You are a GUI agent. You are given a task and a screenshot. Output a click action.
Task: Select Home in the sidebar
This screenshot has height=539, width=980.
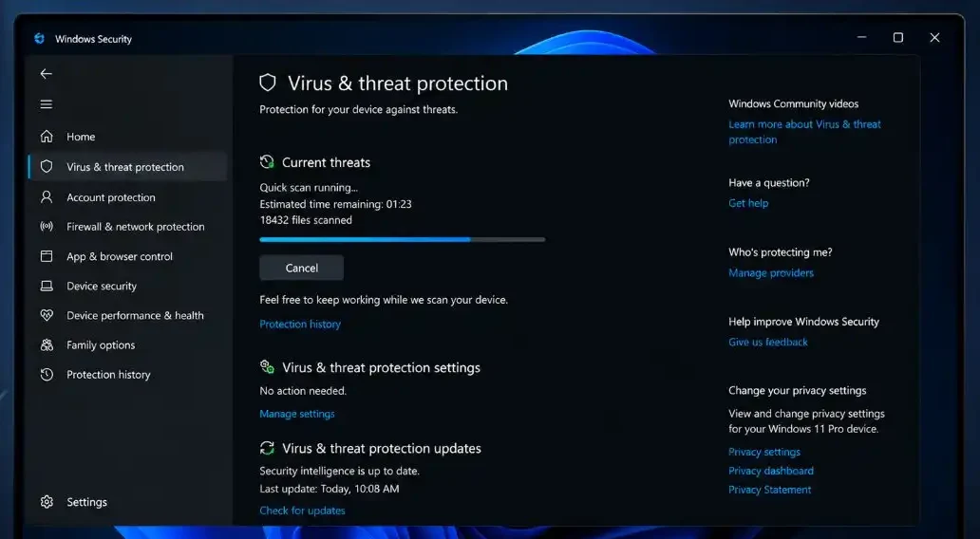(128, 136)
